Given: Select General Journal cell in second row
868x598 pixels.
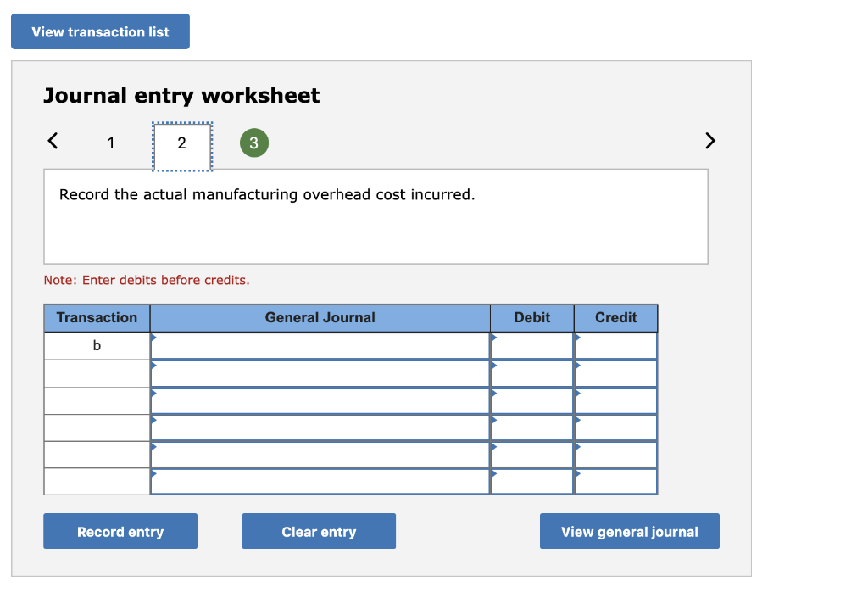Looking at the screenshot, I should click(320, 374).
